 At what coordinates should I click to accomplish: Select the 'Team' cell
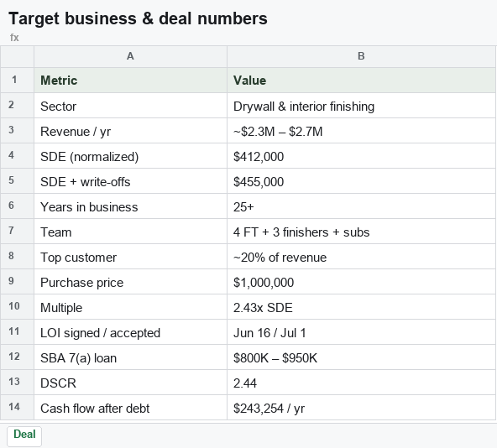coord(131,232)
